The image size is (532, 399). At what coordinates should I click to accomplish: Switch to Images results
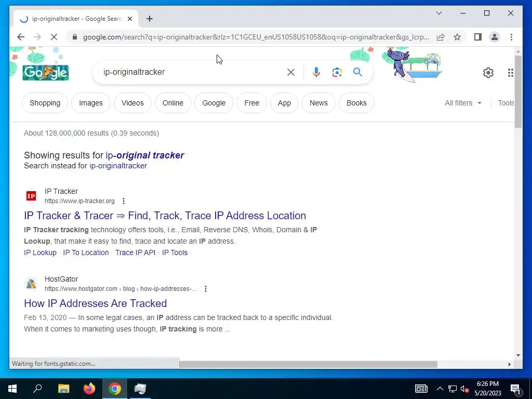[x=91, y=103]
